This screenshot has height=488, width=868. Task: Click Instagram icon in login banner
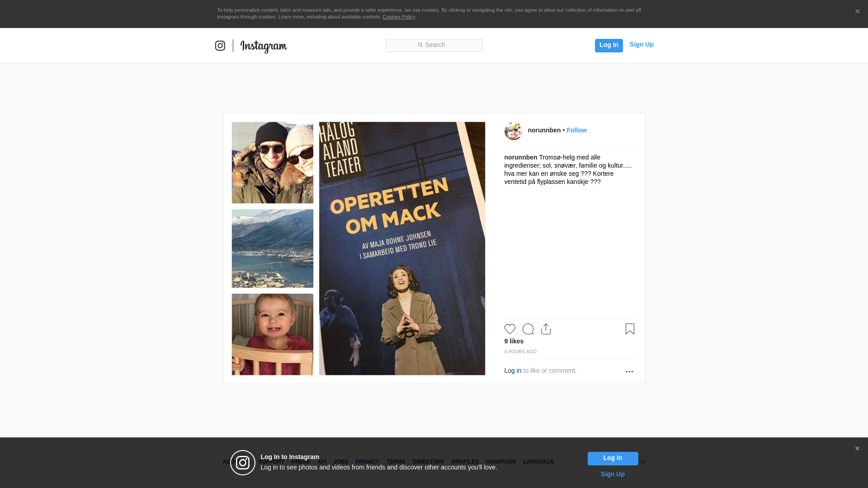point(243,463)
